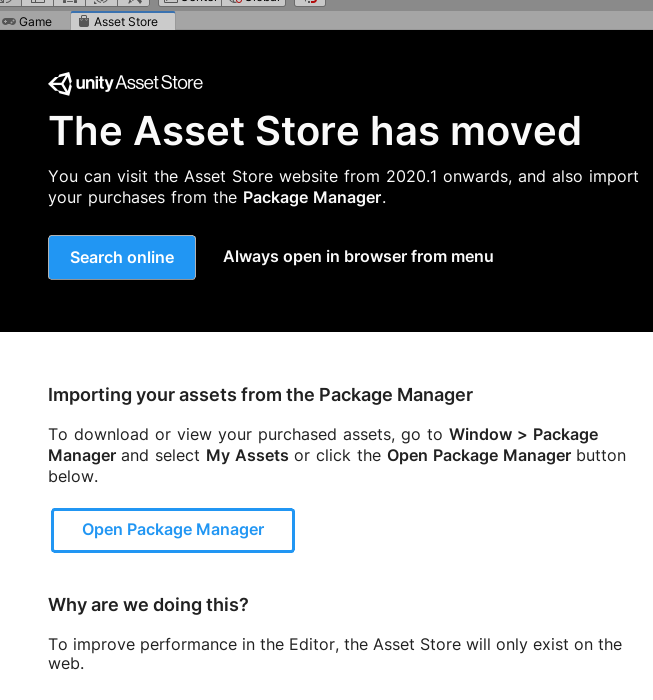Viewport: 653px width, 700px height.
Task: Enable Always open in browser from menu
Action: tap(358, 257)
